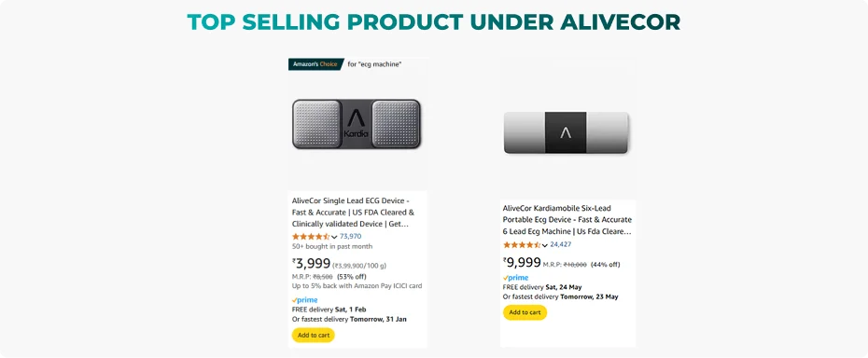Click the prime logo under ₹3,999 product
This screenshot has height=358, width=868.
click(305, 300)
